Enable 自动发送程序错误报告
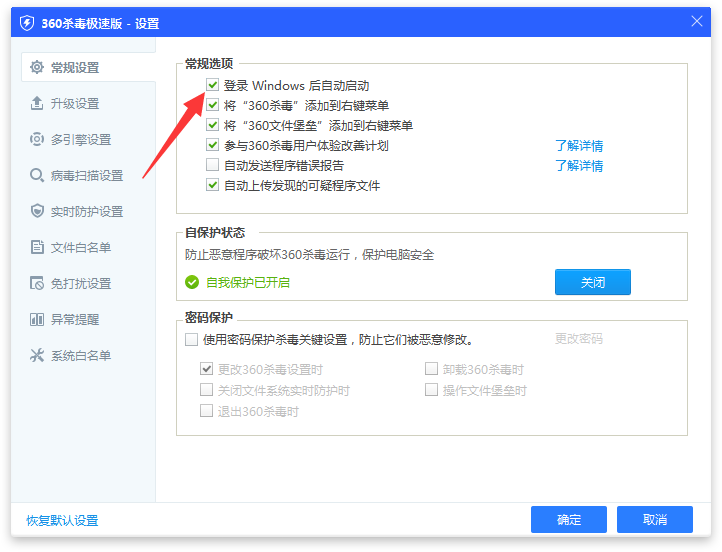Screen dimensions: 722x552 (x=212, y=165)
